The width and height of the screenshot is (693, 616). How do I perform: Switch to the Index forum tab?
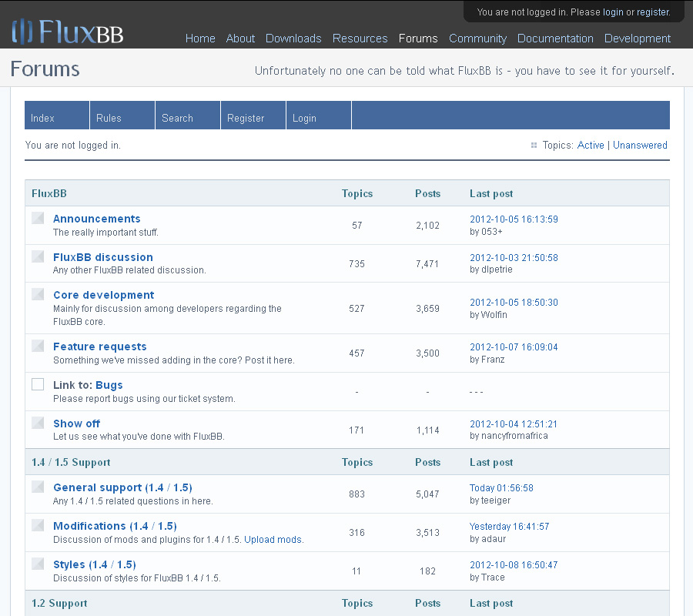(57, 115)
